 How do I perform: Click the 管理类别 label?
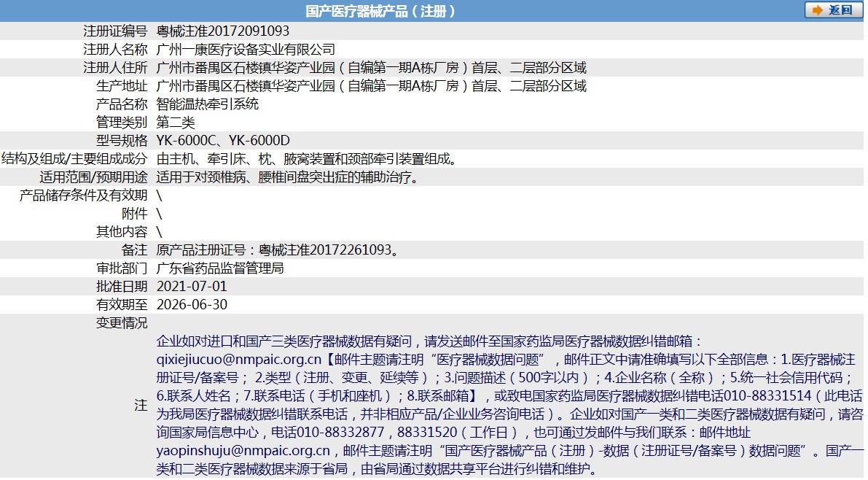click(x=122, y=123)
